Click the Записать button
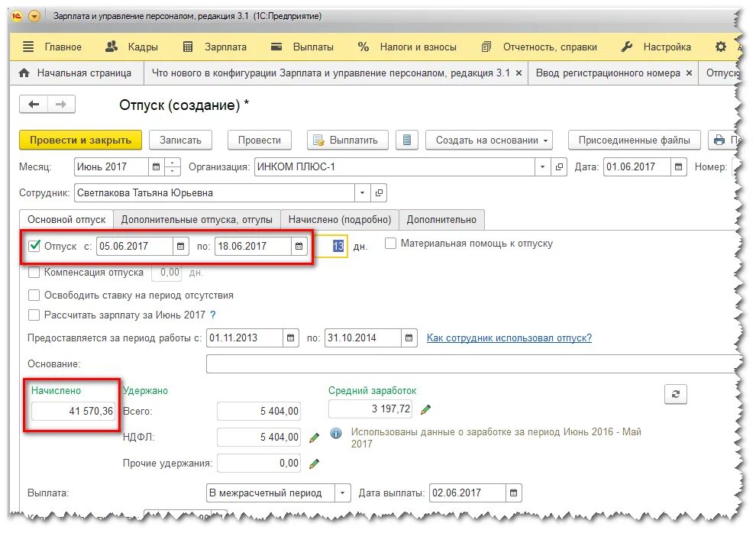This screenshot has height=533, width=756. tap(180, 140)
